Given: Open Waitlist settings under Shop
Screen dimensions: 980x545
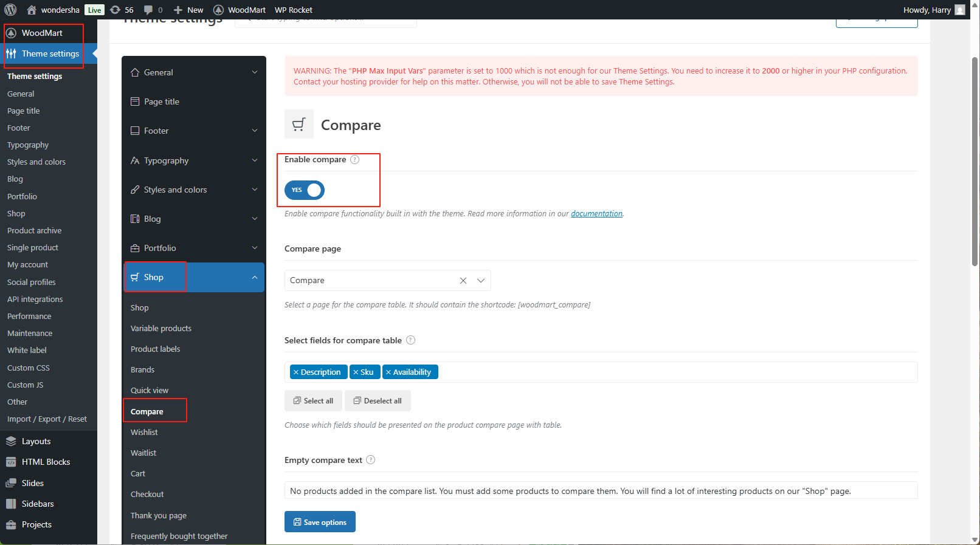Looking at the screenshot, I should (143, 453).
